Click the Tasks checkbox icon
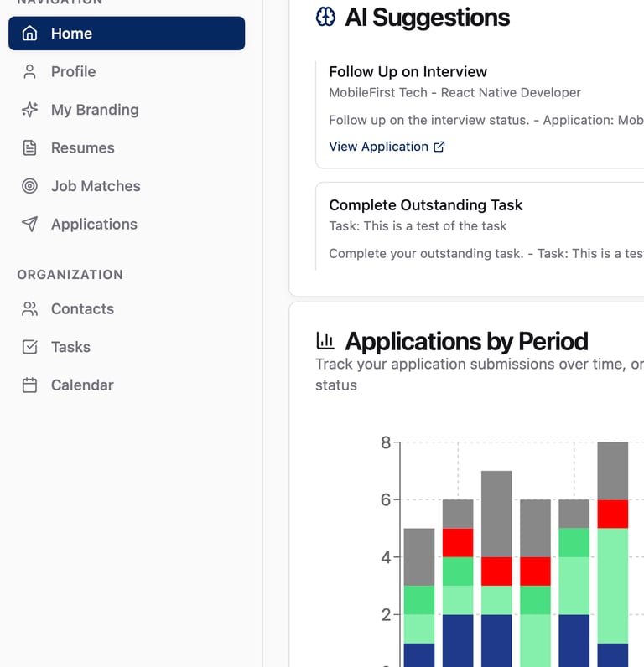The height and width of the screenshot is (667, 644). point(30,347)
